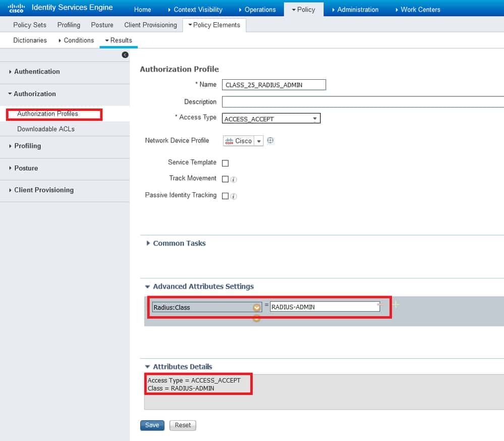
Task: Click the RADIUS-ADMIN value field
Action: coord(325,307)
